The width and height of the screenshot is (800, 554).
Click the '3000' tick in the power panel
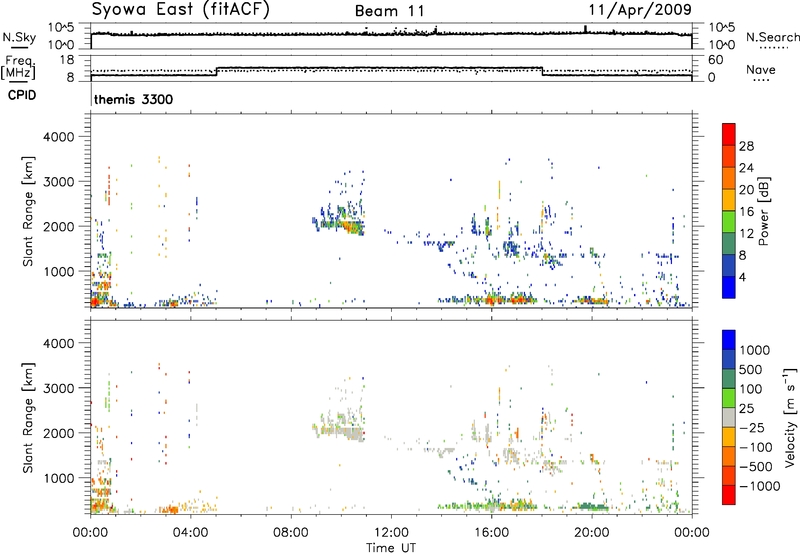[x=59, y=182]
